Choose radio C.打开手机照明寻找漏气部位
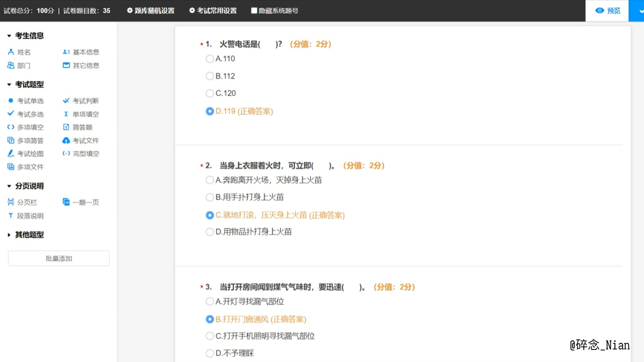 210,336
